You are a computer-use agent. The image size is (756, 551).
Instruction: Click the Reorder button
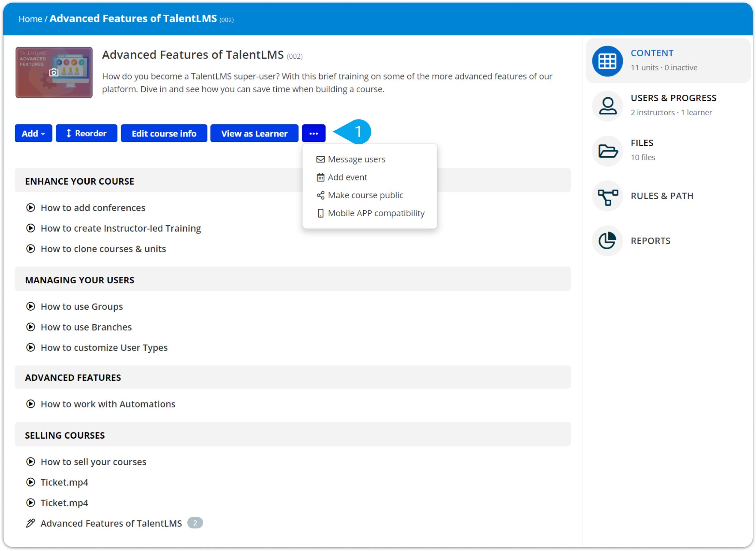click(x=86, y=134)
